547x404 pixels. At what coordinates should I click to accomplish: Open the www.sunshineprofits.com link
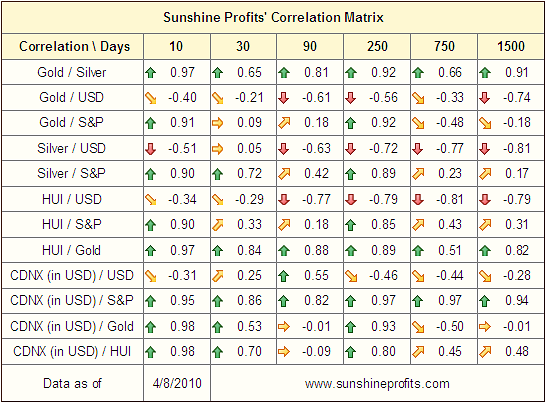(377, 384)
